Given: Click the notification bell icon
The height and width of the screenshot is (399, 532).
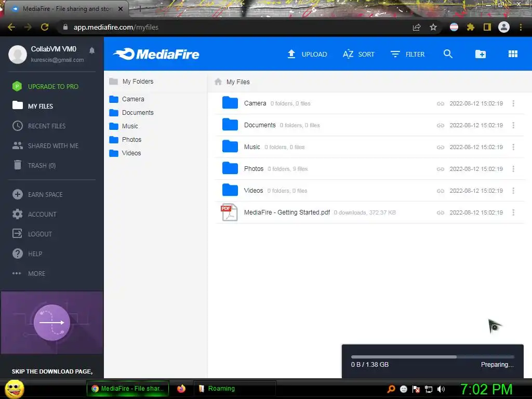Looking at the screenshot, I should pos(91,50).
